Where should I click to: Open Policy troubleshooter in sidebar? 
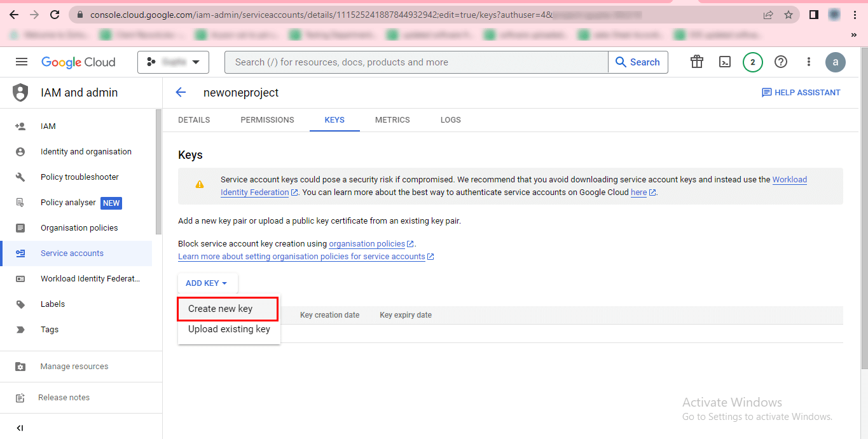tap(79, 177)
